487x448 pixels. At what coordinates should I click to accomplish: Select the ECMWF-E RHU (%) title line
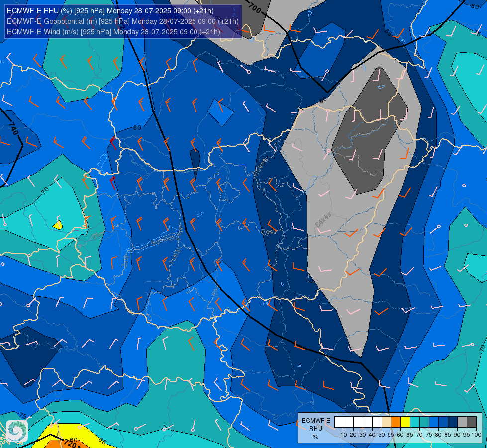[110, 11]
